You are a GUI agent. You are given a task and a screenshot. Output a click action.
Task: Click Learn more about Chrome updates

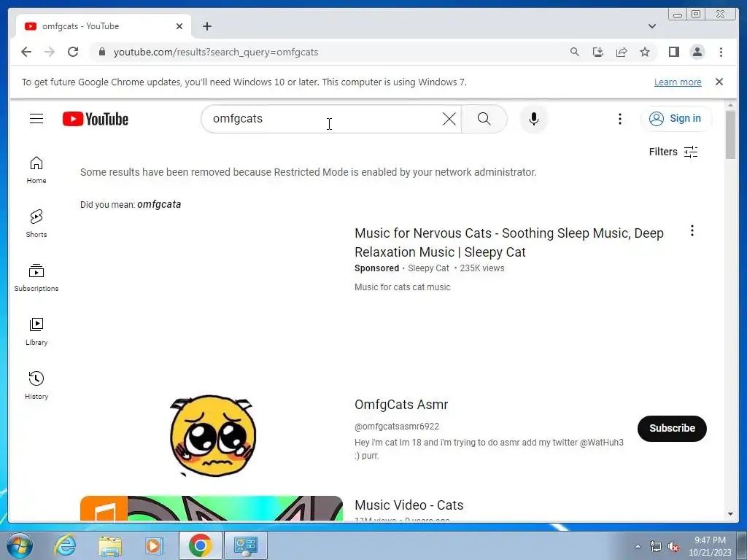pyautogui.click(x=678, y=82)
